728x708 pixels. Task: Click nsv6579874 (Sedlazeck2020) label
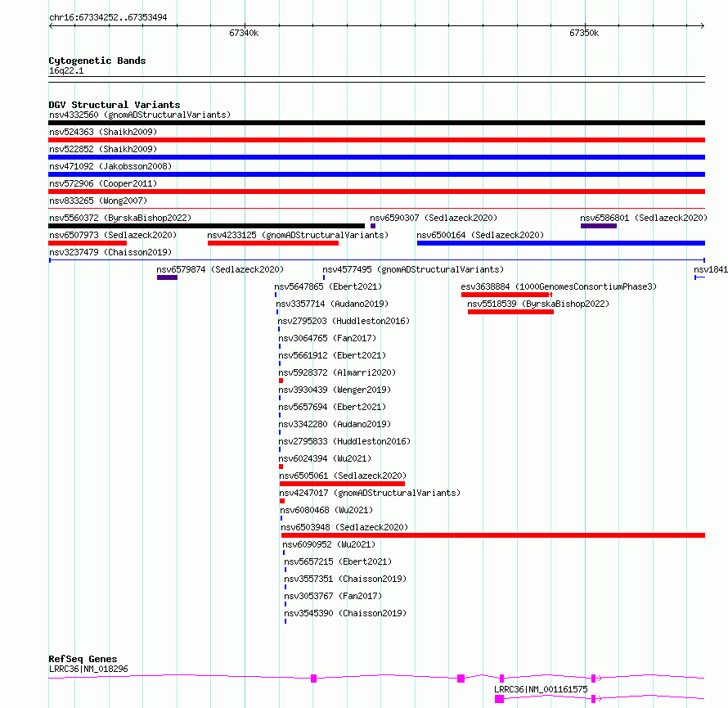(x=220, y=269)
